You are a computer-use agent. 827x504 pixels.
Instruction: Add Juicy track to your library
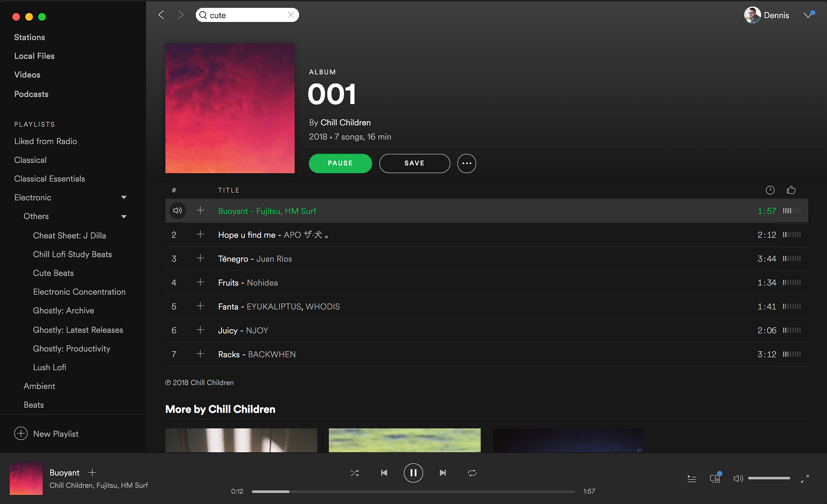[x=200, y=330]
